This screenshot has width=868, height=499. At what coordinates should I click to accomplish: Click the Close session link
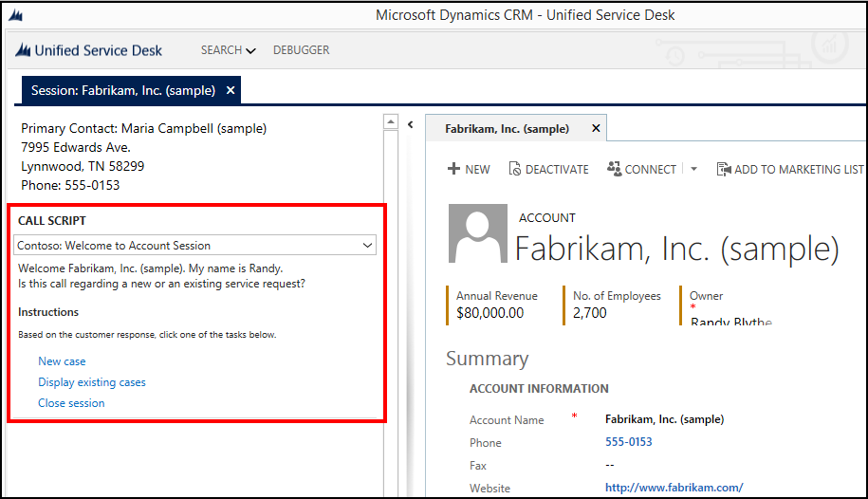(71, 403)
